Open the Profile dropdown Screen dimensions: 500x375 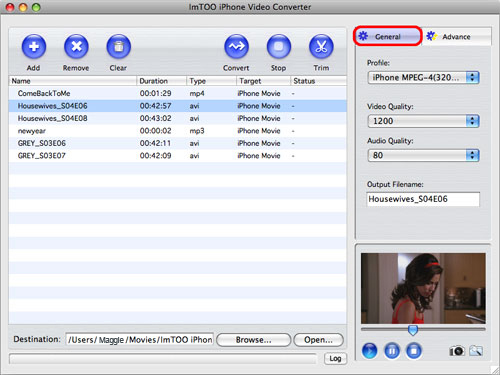423,77
